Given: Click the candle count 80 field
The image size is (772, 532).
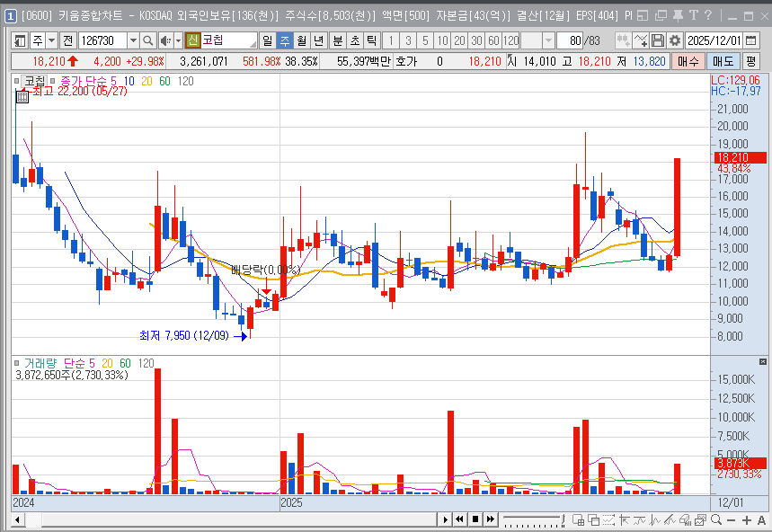Looking at the screenshot, I should [x=570, y=40].
